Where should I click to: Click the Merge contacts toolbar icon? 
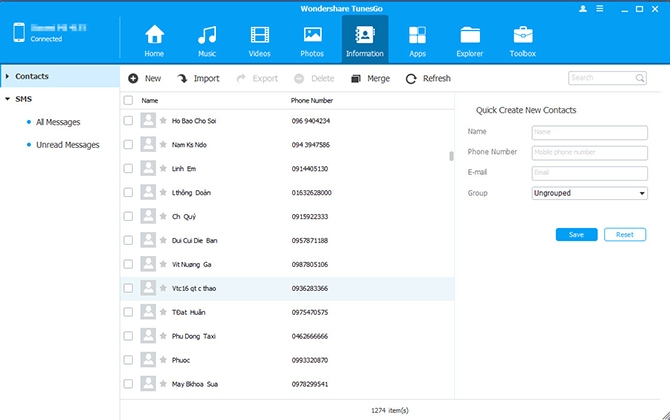pyautogui.click(x=356, y=79)
